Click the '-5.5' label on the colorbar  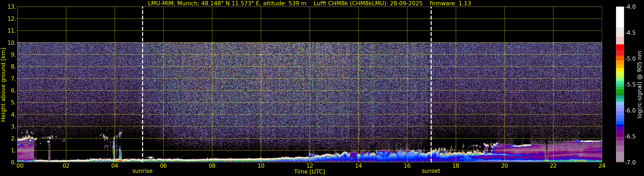(x=630, y=85)
